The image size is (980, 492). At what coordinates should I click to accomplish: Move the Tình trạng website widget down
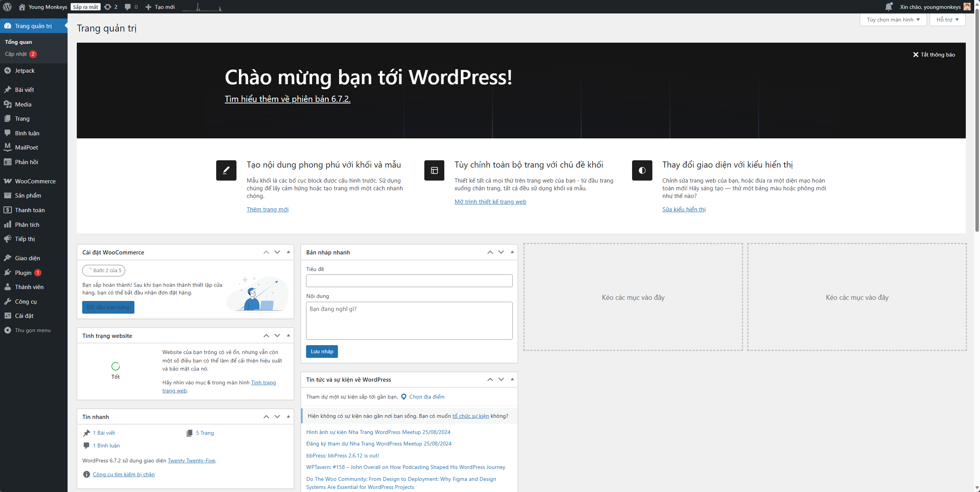[277, 336]
